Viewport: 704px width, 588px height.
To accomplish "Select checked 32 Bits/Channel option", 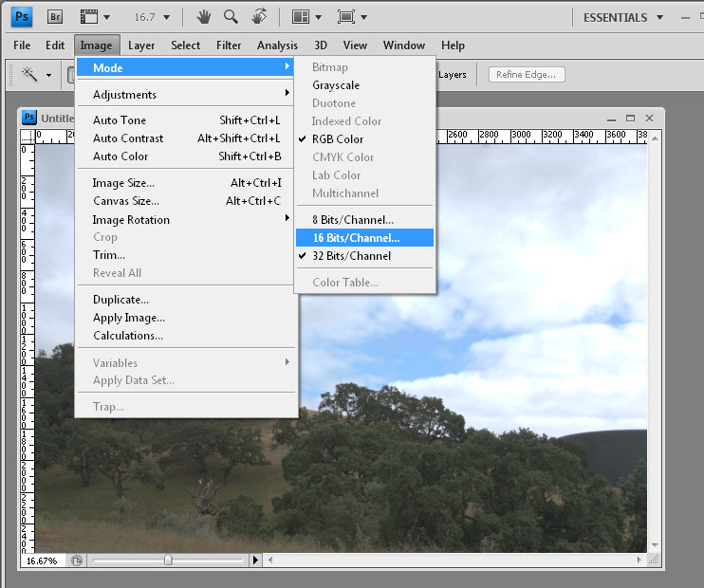I will pos(364,256).
